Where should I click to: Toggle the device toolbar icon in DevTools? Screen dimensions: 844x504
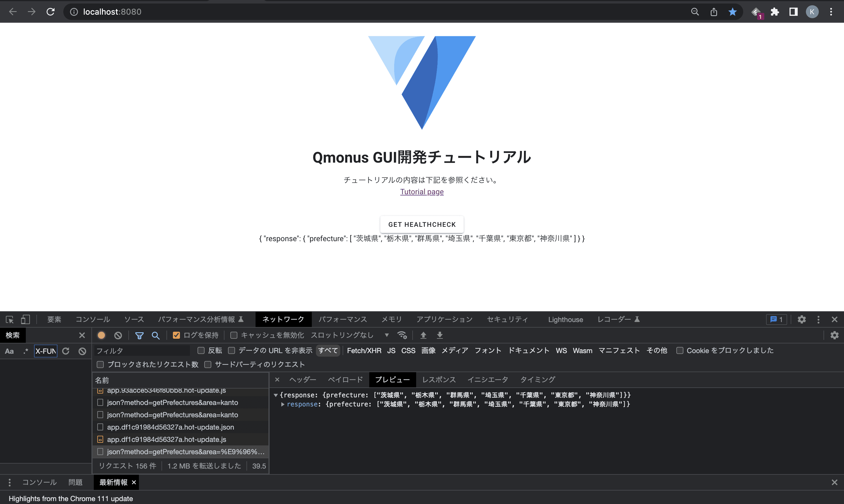(x=25, y=320)
